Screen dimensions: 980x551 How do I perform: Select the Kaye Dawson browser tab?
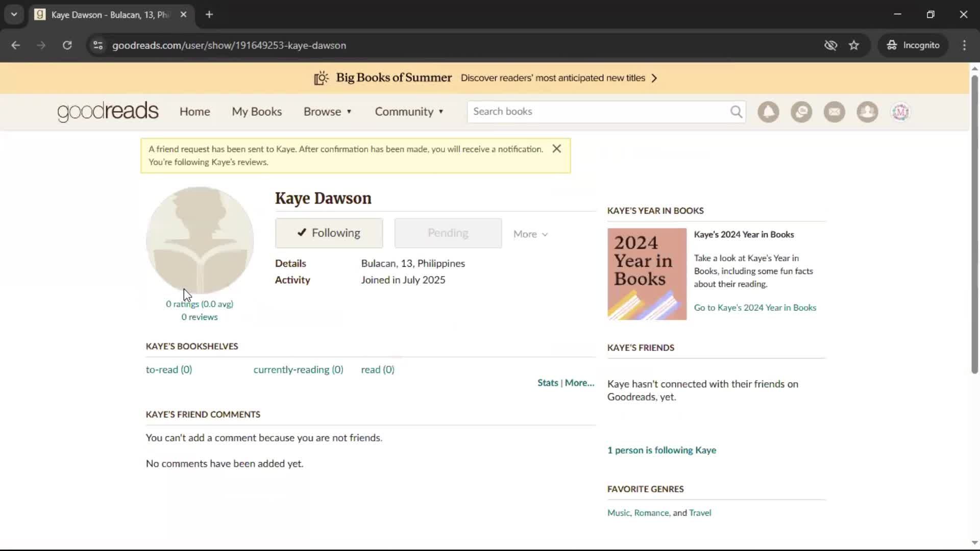(111, 15)
